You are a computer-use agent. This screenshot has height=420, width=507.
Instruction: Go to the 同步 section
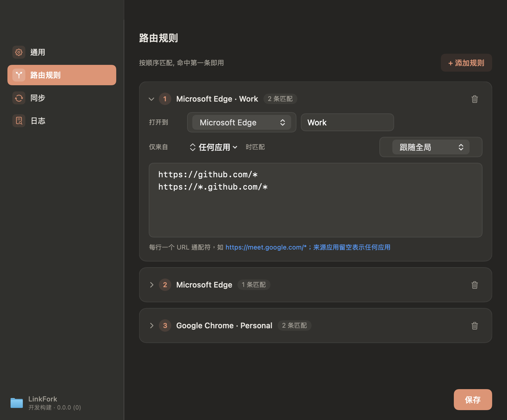click(62, 98)
